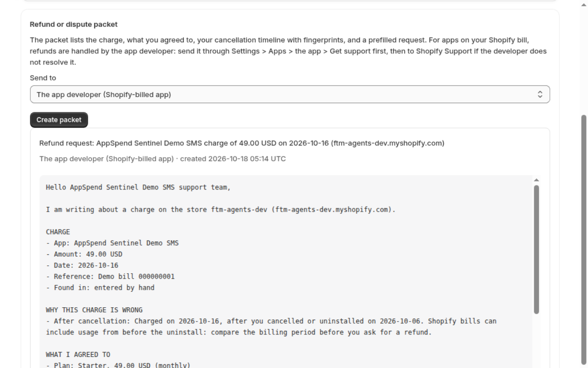The image size is (588, 368).
Task: Click the created 2026-10-18 05:14 UTC timestamp
Action: click(233, 159)
